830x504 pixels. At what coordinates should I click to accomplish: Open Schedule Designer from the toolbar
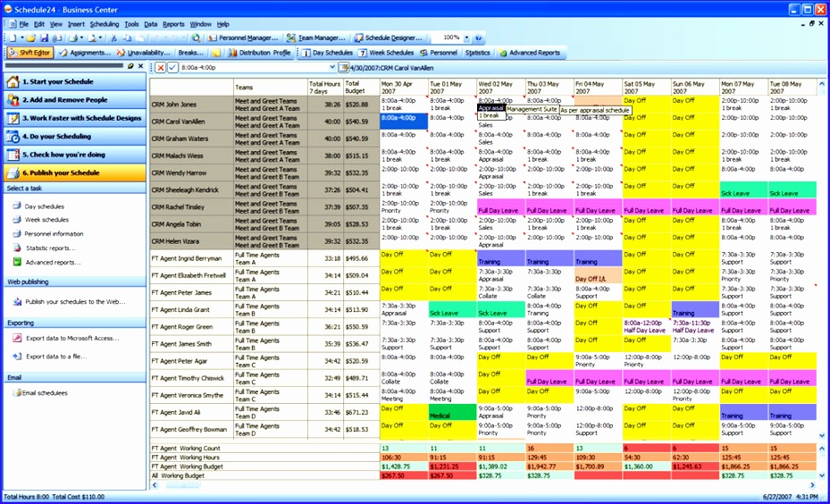tap(388, 38)
